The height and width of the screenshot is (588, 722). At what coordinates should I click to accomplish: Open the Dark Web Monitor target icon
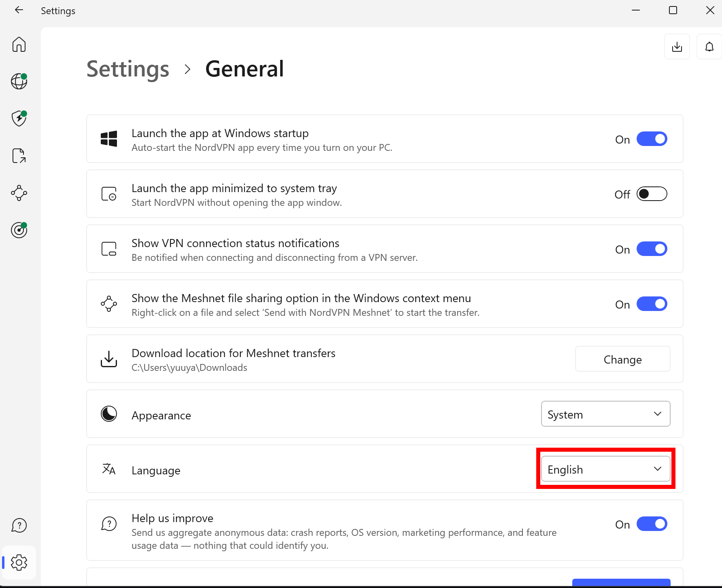pyautogui.click(x=19, y=230)
